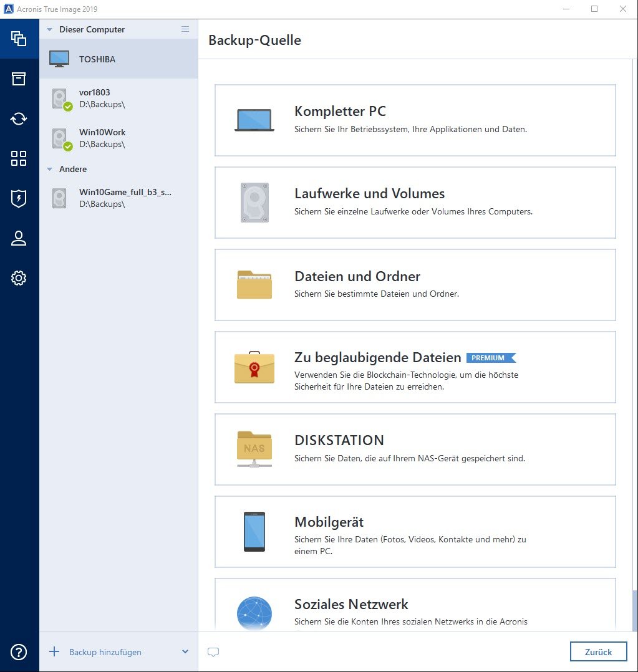Select the TOSHIBA backup entry

(118, 59)
